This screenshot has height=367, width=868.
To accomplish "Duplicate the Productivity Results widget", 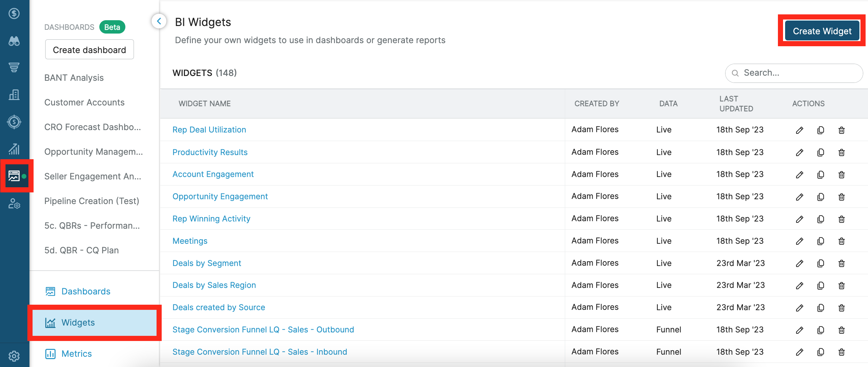I will click(x=820, y=152).
